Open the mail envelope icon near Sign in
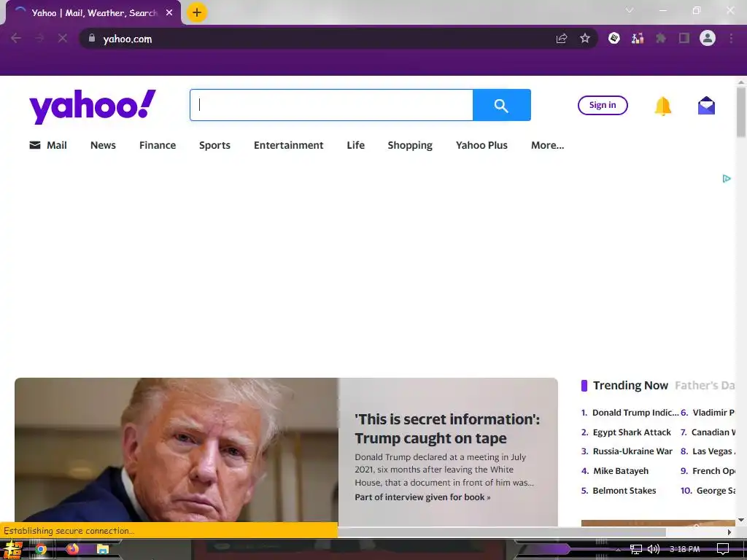This screenshot has height=560, width=747. (x=706, y=106)
